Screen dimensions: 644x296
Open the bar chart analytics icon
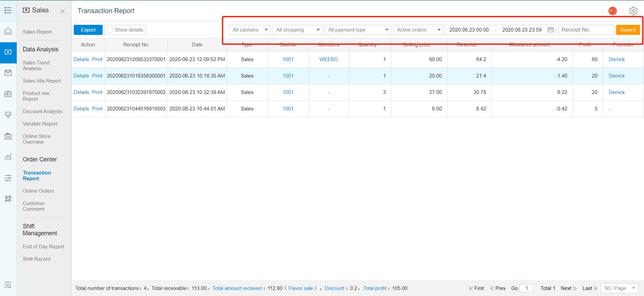(x=8, y=157)
